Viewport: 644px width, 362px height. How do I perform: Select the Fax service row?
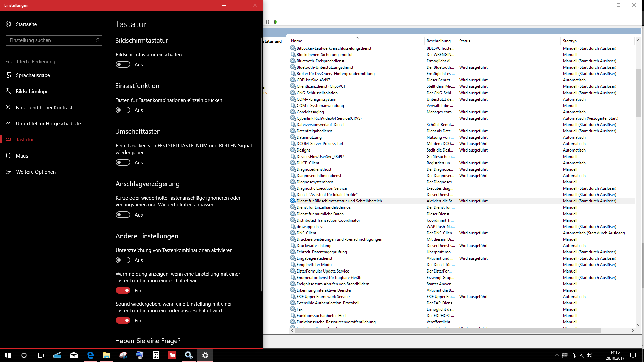point(462,309)
